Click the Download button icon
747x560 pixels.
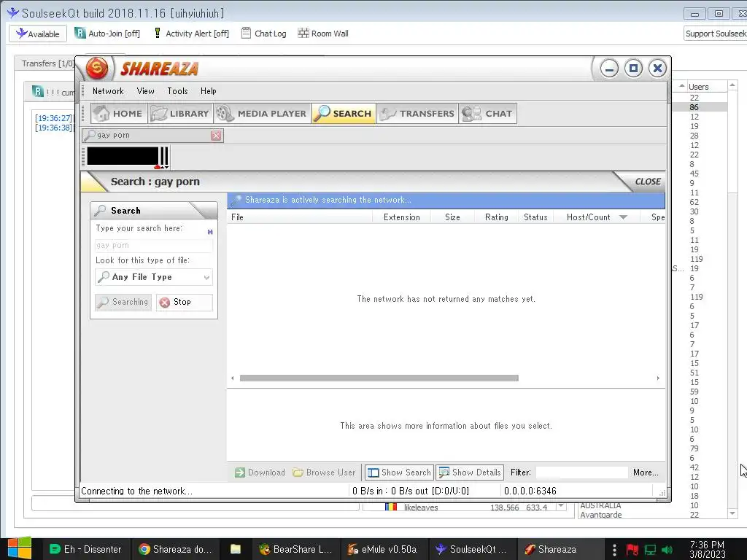240,472
